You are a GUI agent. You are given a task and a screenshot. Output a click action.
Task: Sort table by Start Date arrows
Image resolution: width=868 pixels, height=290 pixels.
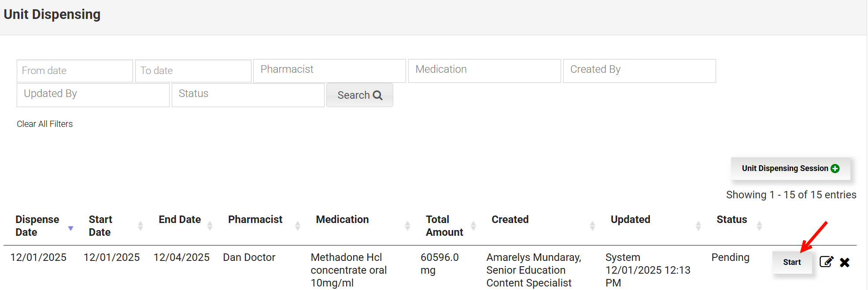[x=140, y=226]
